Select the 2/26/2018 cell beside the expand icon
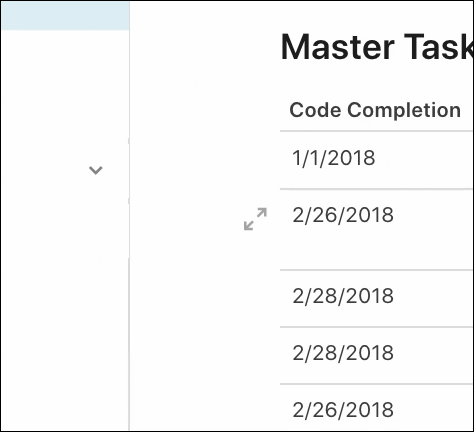Screen dimensions: 474x432 click(343, 215)
